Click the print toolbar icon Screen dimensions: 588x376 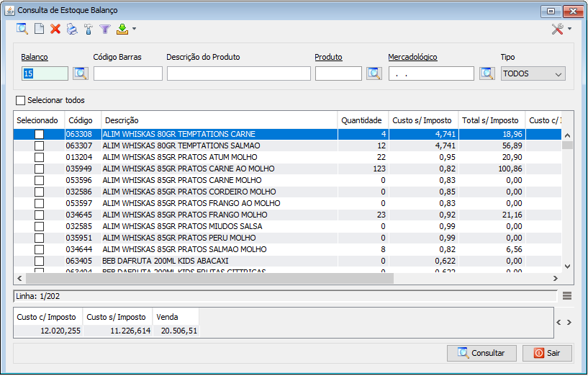tap(72, 29)
